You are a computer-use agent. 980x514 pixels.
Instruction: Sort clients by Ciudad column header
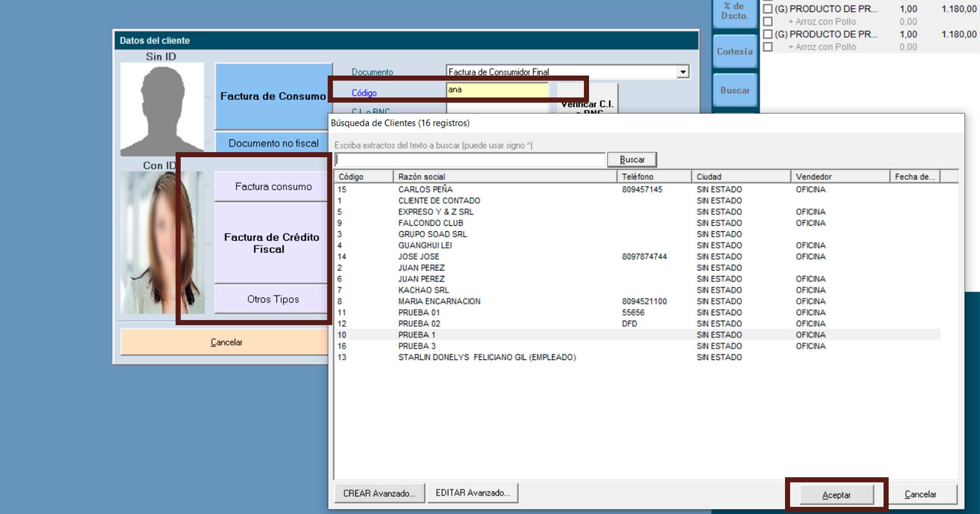point(740,177)
